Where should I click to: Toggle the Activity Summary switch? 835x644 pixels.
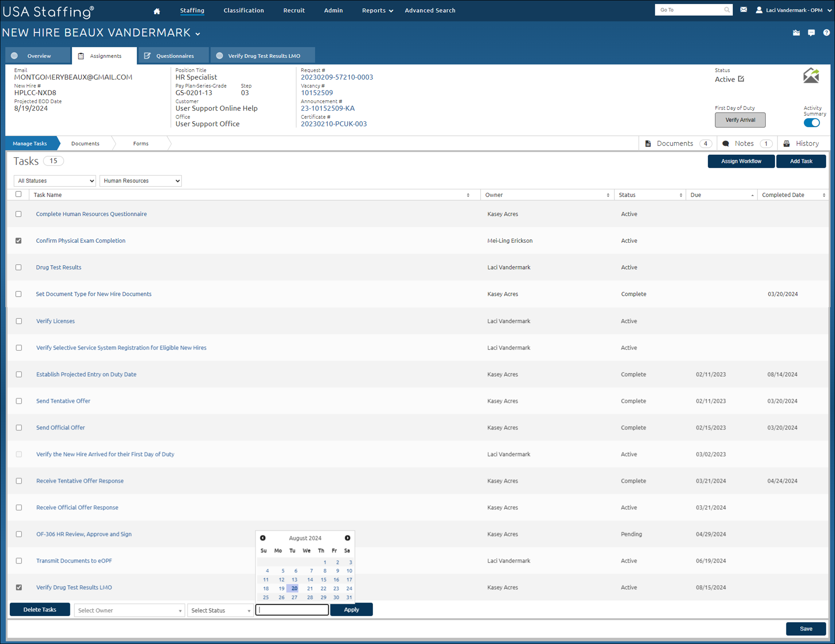pyautogui.click(x=811, y=123)
